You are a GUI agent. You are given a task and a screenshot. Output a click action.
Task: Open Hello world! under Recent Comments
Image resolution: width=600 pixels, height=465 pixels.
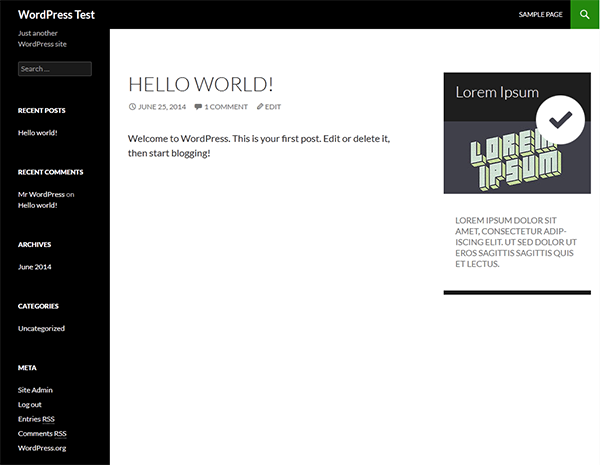(38, 205)
